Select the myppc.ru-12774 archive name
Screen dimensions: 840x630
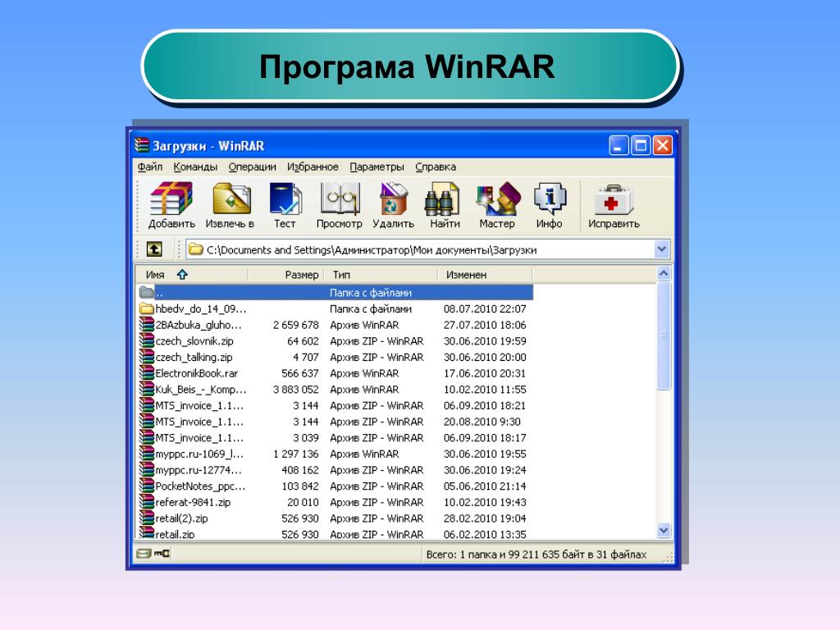coord(199,470)
